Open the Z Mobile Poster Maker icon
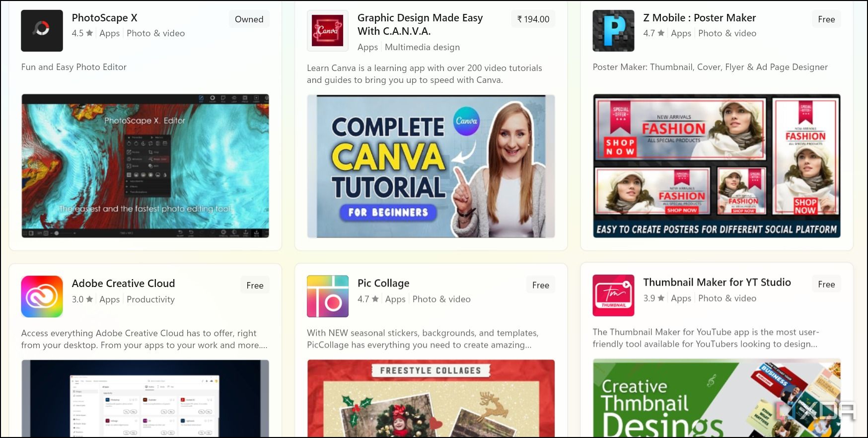868x438 pixels. pyautogui.click(x=613, y=31)
